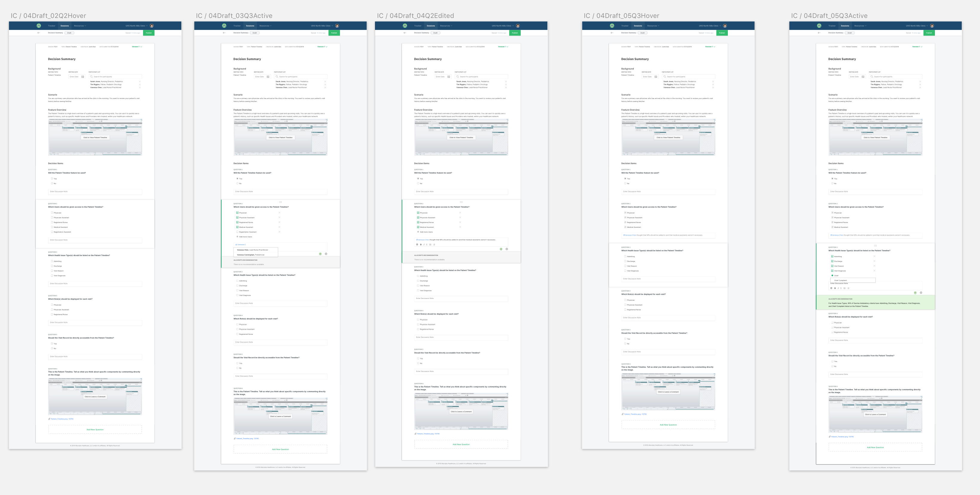Expand Version 1 dropdown in 04Draft_02Q2Hover frame
This screenshot has height=495, width=980.
tap(137, 47)
